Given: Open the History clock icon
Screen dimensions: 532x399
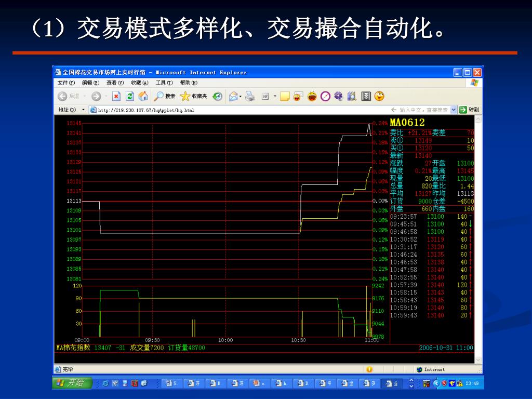Looking at the screenshot, I should click(x=218, y=96).
